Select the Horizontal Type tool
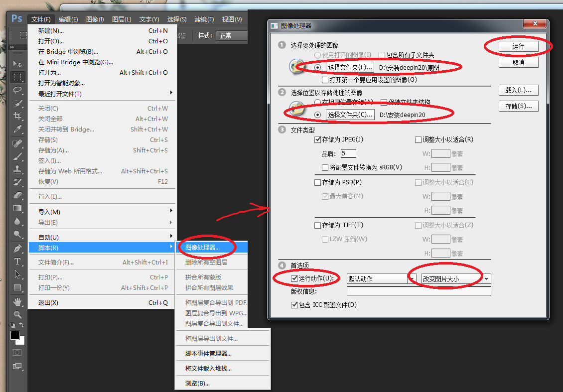The width and height of the screenshot is (563, 392). pyautogui.click(x=17, y=261)
